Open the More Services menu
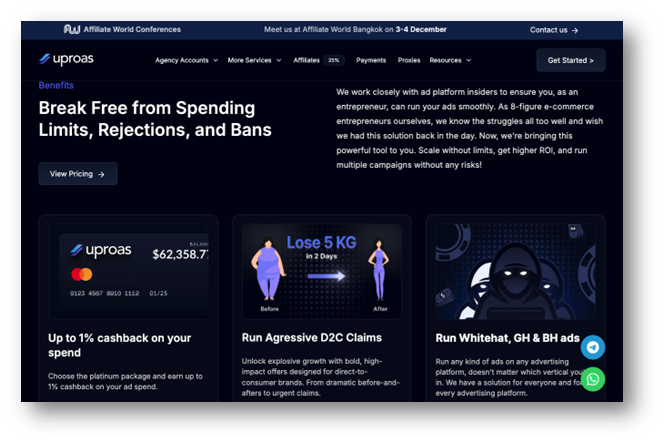The image size is (665, 444). click(249, 60)
